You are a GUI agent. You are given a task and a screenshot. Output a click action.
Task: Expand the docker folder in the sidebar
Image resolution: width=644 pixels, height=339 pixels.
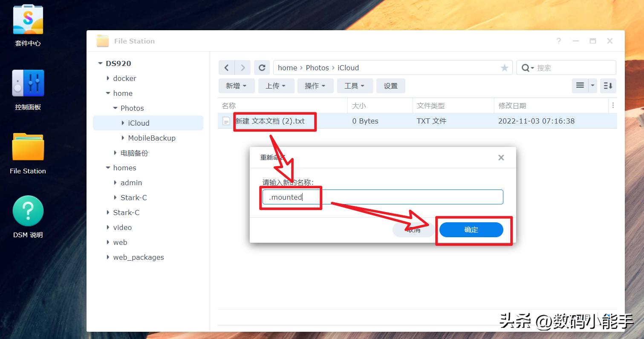coord(108,78)
